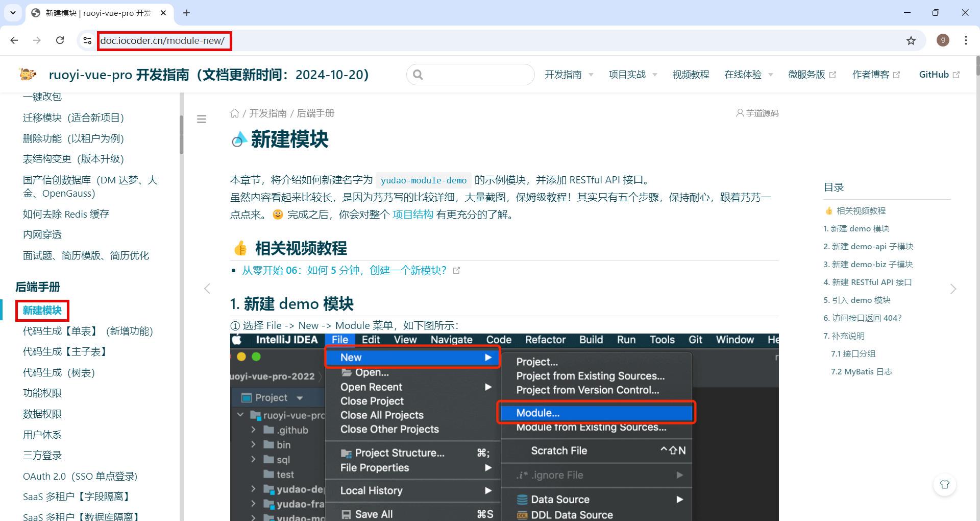This screenshot has width=980, height=521.
Task: Open the 视频教程 nav item
Action: tap(691, 75)
